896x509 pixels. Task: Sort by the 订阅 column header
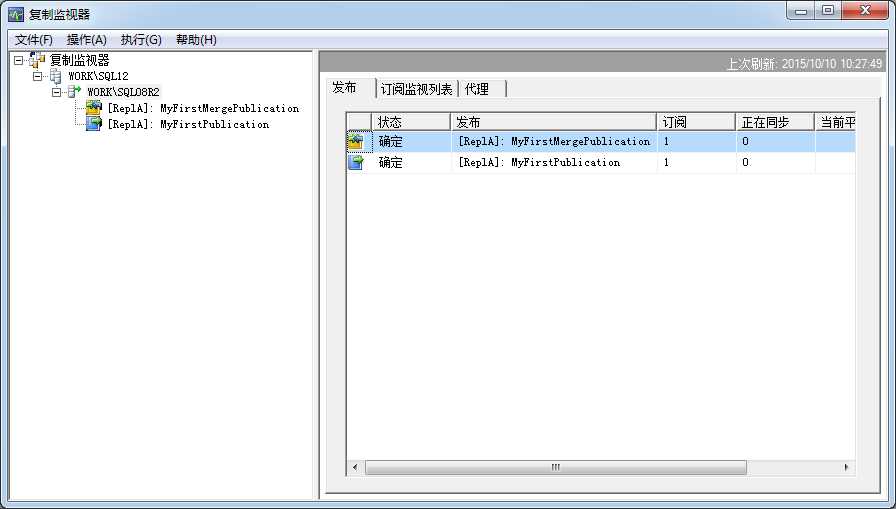pos(696,122)
